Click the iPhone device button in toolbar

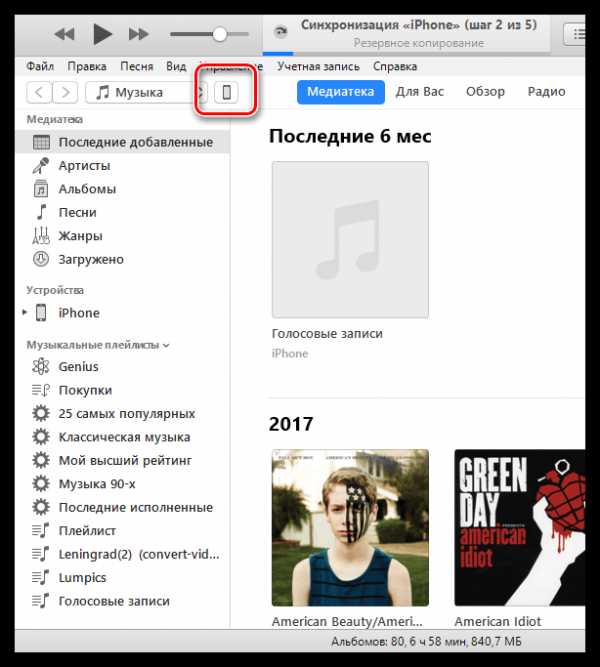point(226,92)
